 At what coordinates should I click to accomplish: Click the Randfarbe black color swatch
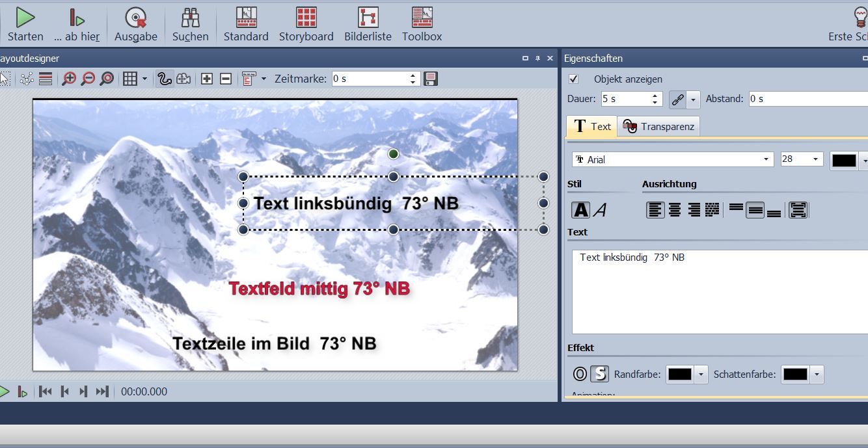pos(680,375)
